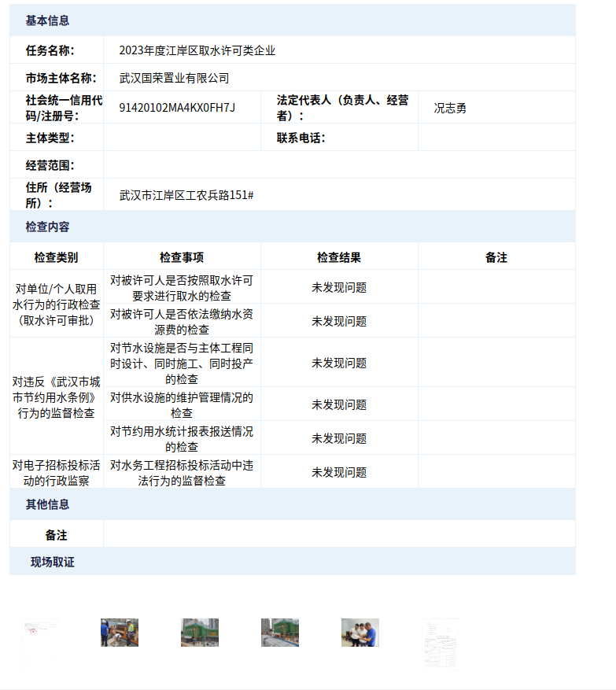The height and width of the screenshot is (690, 616).
Task: Click the 其他信息 section header
Action: pos(47,504)
